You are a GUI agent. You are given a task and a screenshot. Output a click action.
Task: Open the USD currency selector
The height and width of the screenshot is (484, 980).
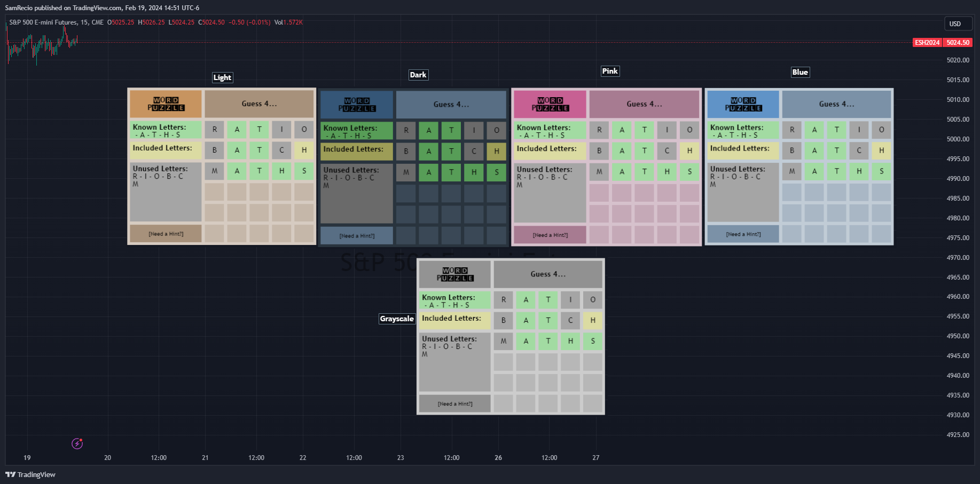[958, 24]
